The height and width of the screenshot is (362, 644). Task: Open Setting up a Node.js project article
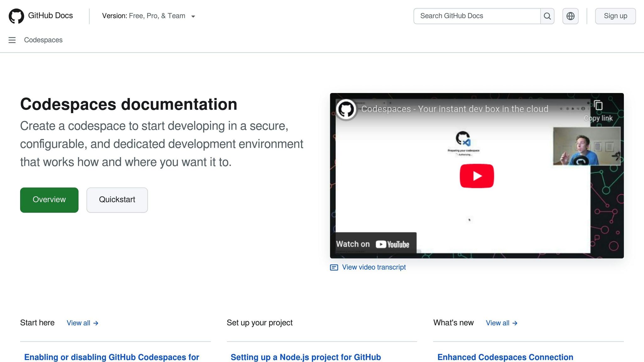tap(306, 357)
